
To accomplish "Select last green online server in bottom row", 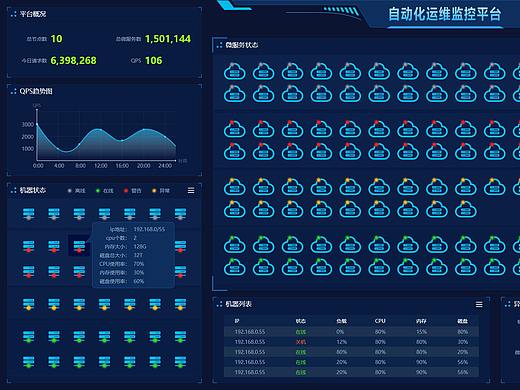I will tap(180, 362).
